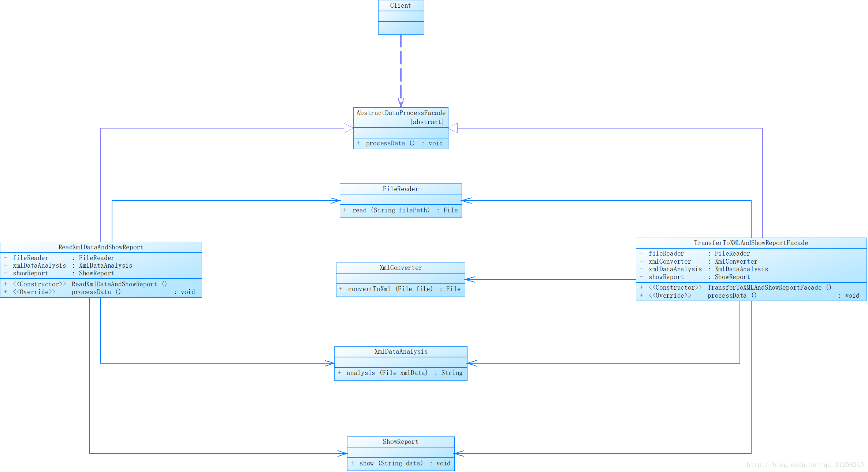
Task: Select the Client class box
Action: click(x=401, y=17)
